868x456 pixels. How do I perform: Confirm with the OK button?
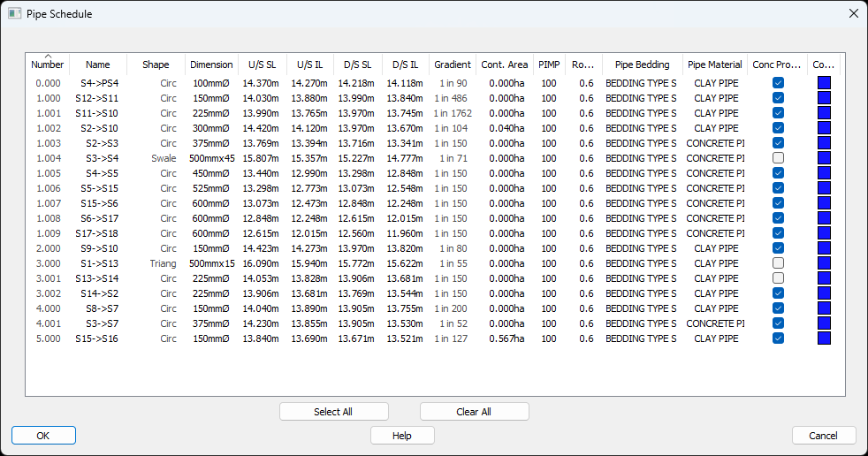43,436
